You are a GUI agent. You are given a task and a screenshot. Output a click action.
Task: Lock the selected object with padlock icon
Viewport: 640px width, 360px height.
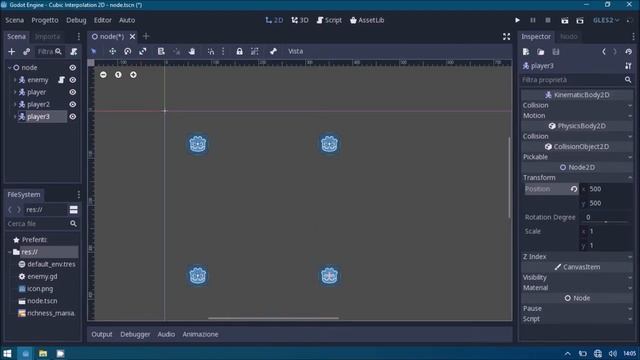[240, 51]
